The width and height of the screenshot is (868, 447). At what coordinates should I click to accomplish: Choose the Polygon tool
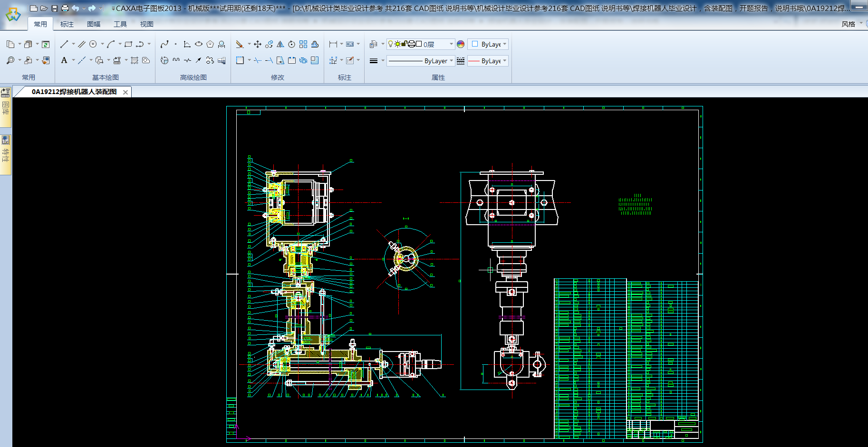click(x=210, y=44)
